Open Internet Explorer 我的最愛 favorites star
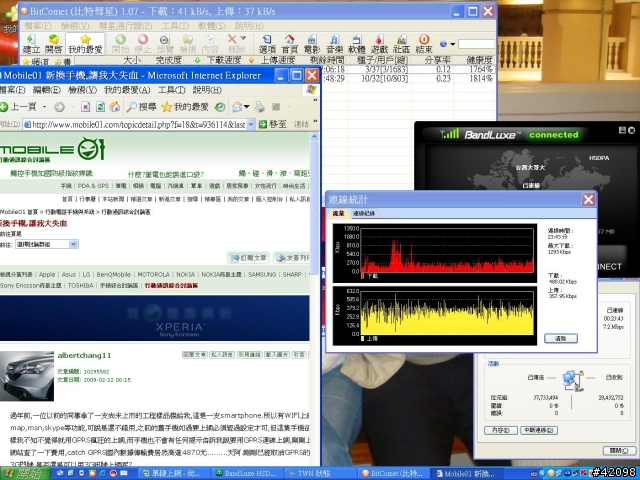Viewport: 640px width, 480px height. coord(185,107)
